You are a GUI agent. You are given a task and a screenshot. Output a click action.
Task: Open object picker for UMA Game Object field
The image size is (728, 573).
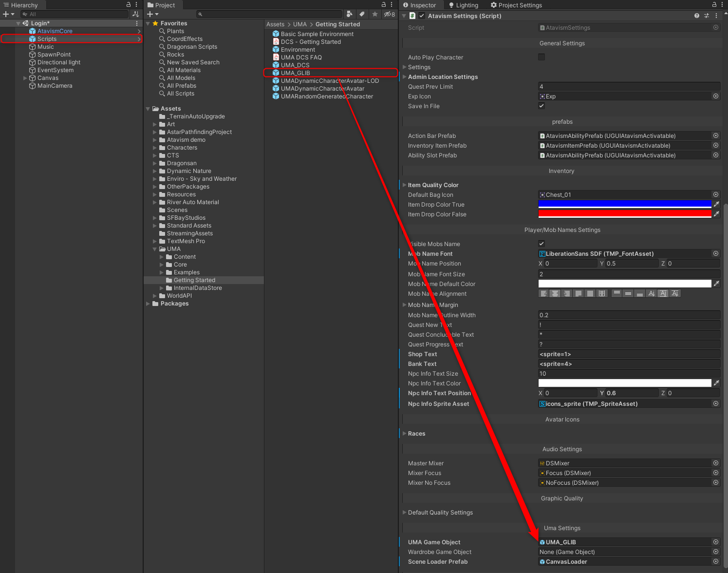[x=716, y=542]
